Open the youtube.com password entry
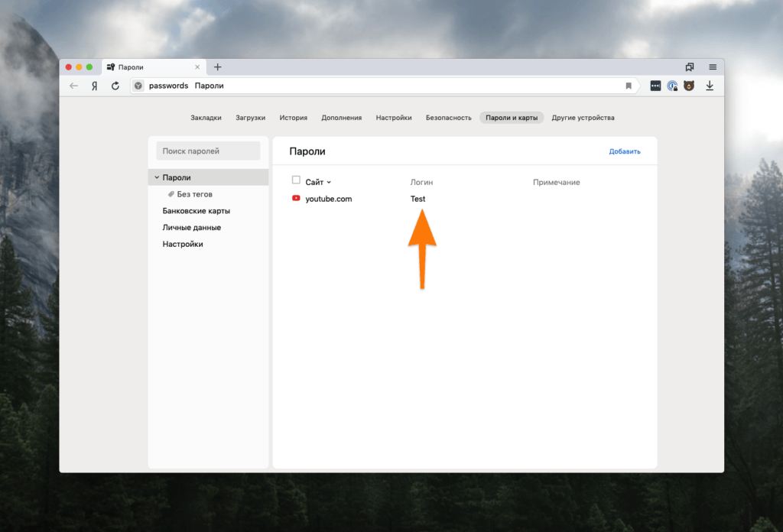 point(329,199)
